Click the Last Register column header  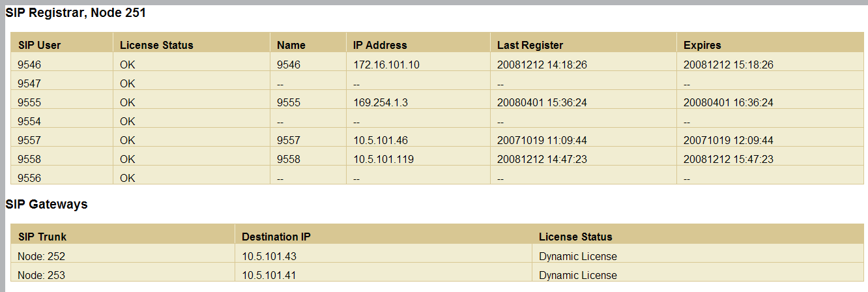[530, 45]
